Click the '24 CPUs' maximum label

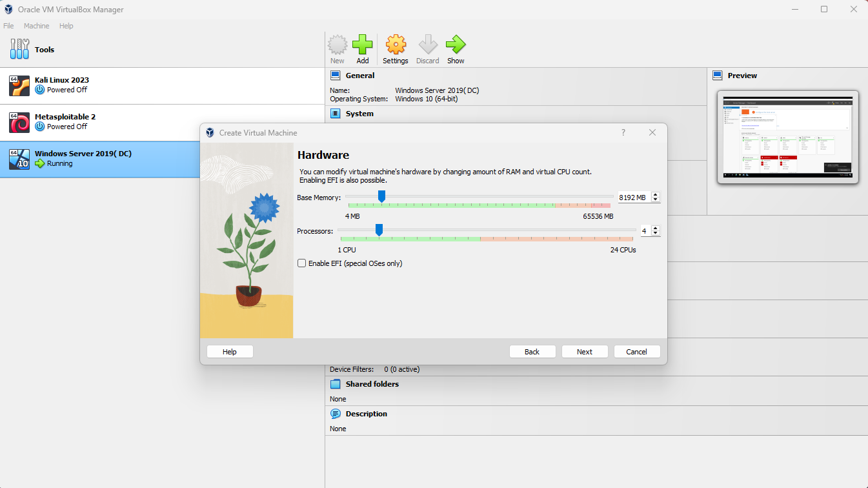(x=623, y=250)
